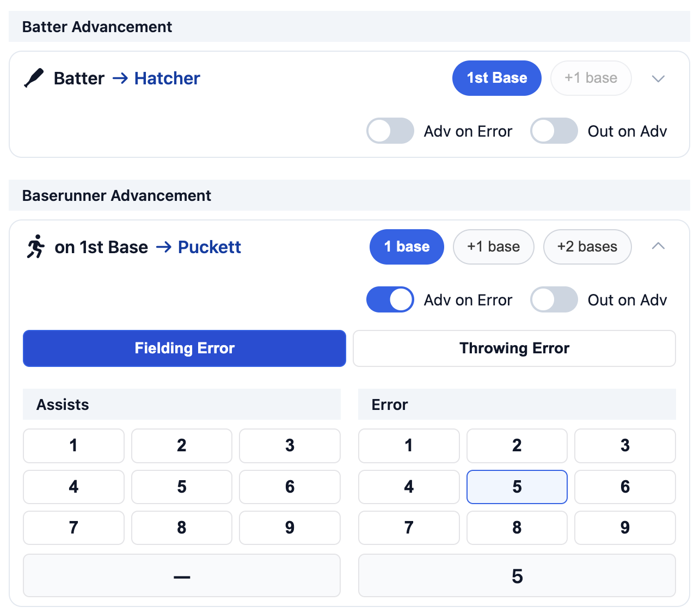Click the running baserunner icon
Screen dimensions: 700x613
(x=36, y=247)
